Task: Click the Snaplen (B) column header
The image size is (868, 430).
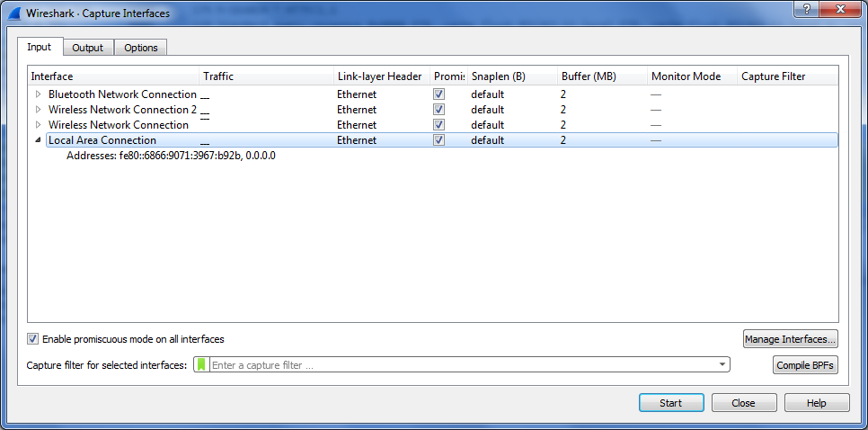Action: click(512, 76)
